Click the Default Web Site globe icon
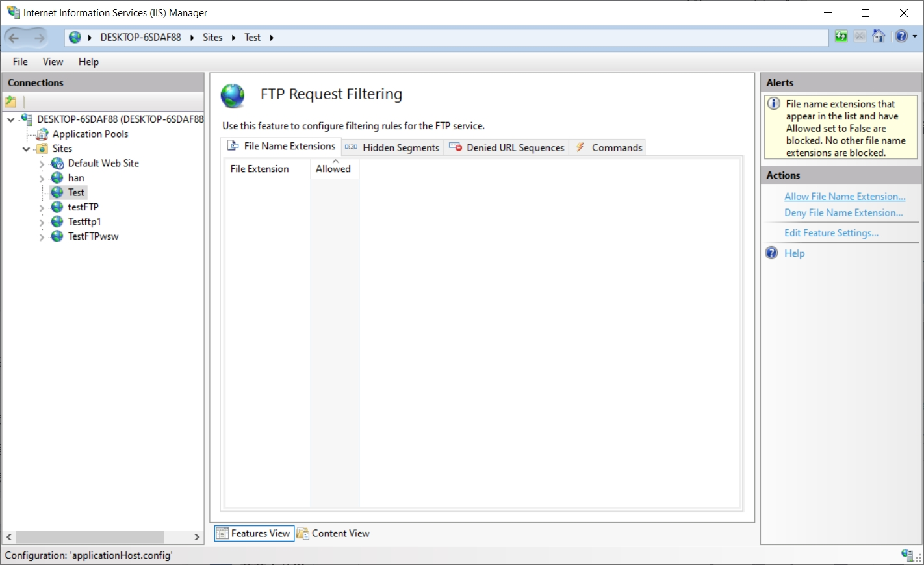The image size is (924, 565). [x=57, y=163]
